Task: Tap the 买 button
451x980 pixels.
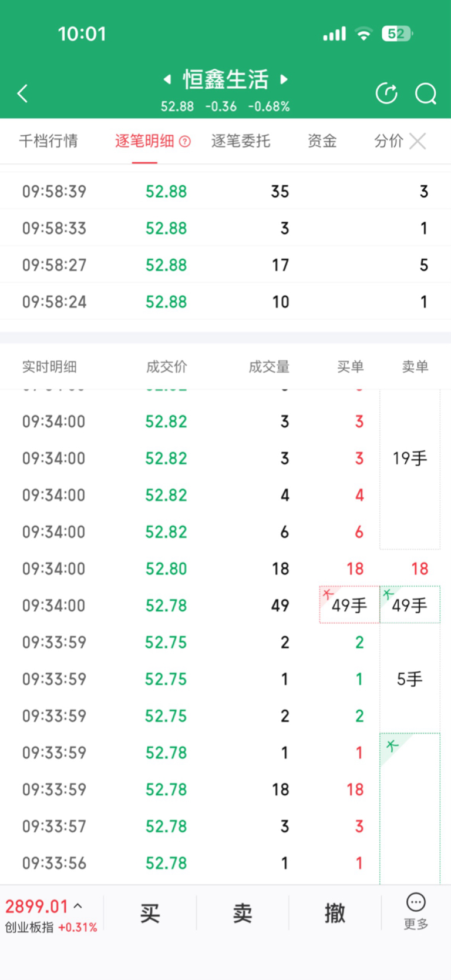Action: [x=150, y=913]
